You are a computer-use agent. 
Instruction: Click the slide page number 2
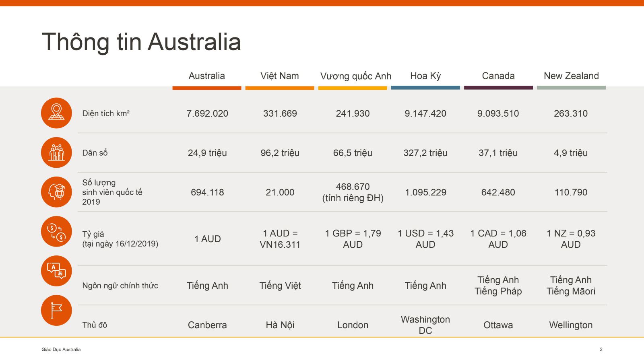[x=601, y=350]
